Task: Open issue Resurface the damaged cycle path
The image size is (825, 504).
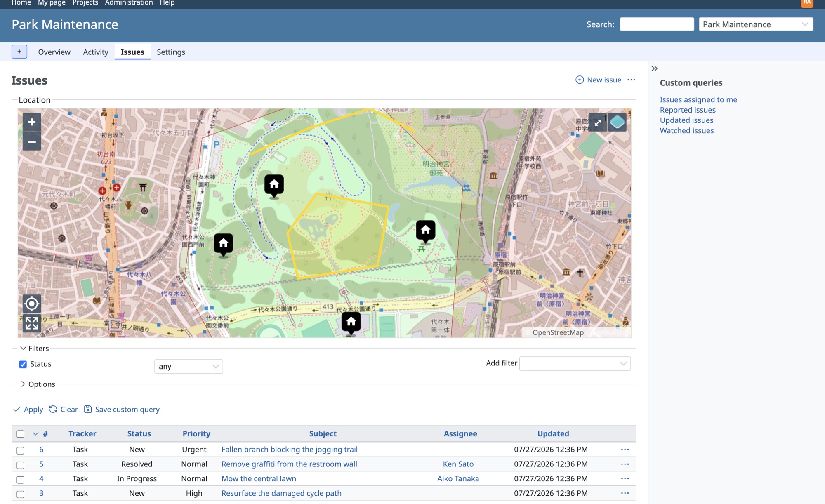Action: [x=281, y=493]
